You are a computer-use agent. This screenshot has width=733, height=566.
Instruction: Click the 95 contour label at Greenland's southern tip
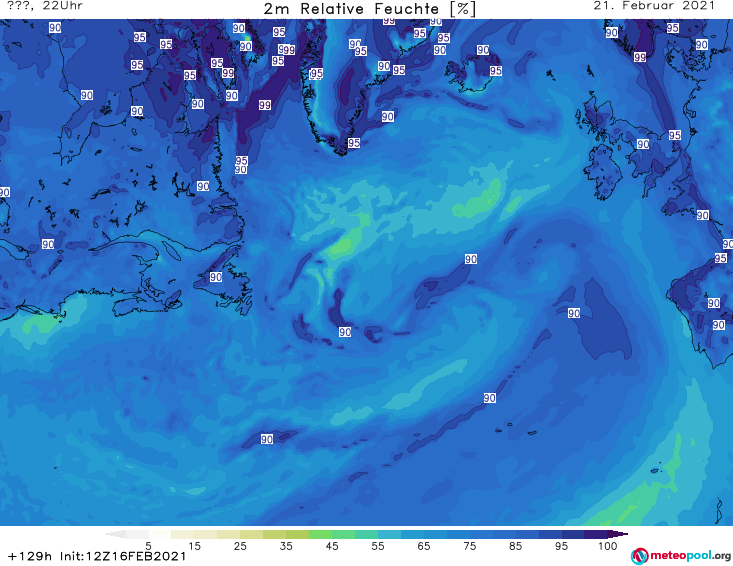coord(354,143)
